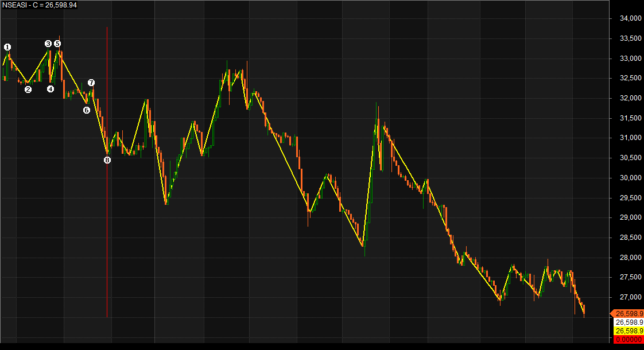This screenshot has height=350, width=644.
Task: Click the 33,500 price axis label
Action: click(x=630, y=38)
